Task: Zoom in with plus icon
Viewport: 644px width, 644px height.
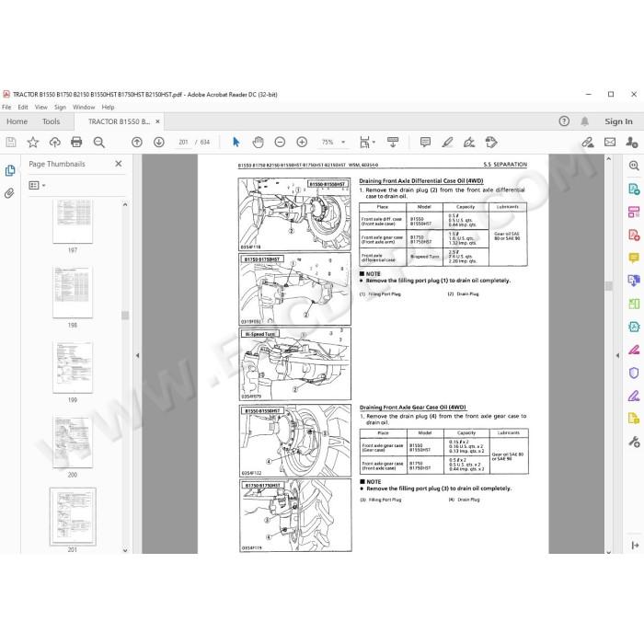Action: click(302, 142)
